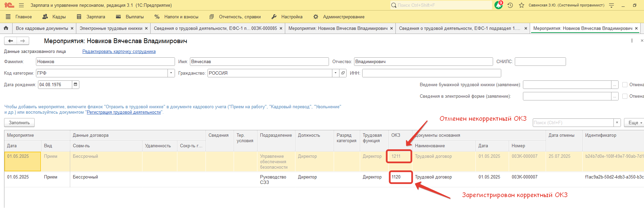Go to the home page tab icon
The width and height of the screenshot is (644, 208).
6,29
